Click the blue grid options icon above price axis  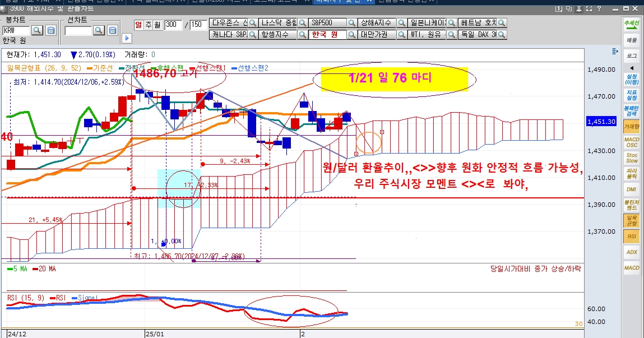pos(615,52)
